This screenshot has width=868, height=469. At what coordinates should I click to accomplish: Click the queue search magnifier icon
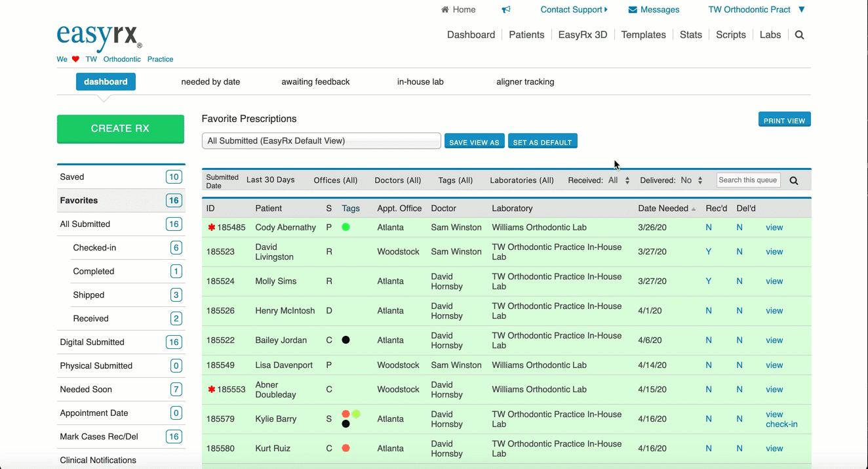(x=794, y=180)
